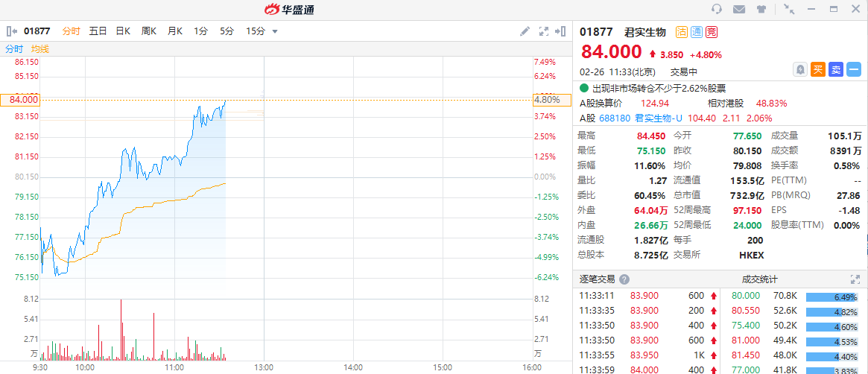The height and width of the screenshot is (374, 868).
Task: Click the 11:33:55 tick trade row
Action: click(647, 355)
